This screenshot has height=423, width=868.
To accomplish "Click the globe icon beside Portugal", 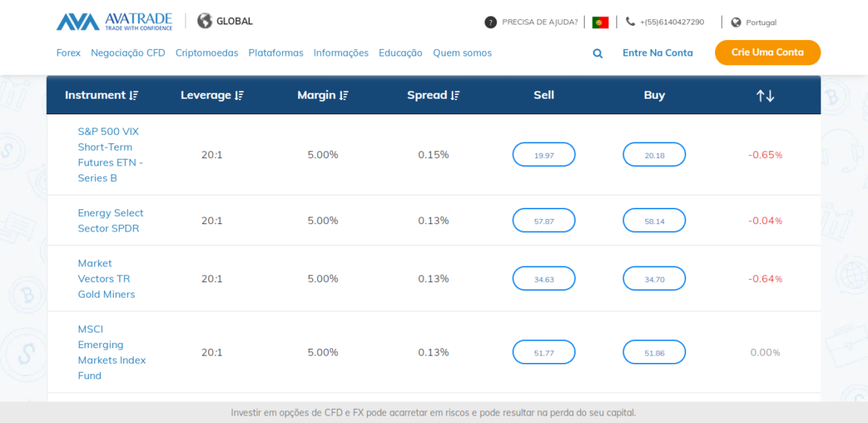I will point(736,22).
